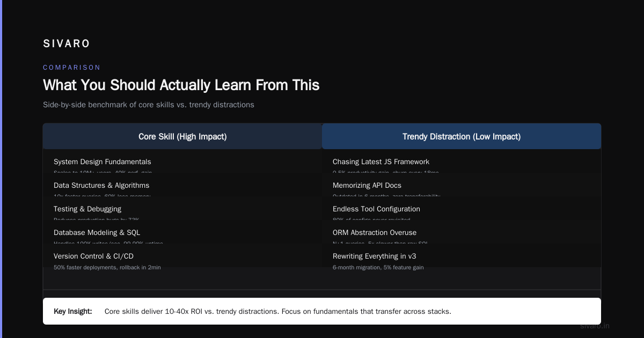
Task: Click the Key Insight label
Action: click(73, 311)
